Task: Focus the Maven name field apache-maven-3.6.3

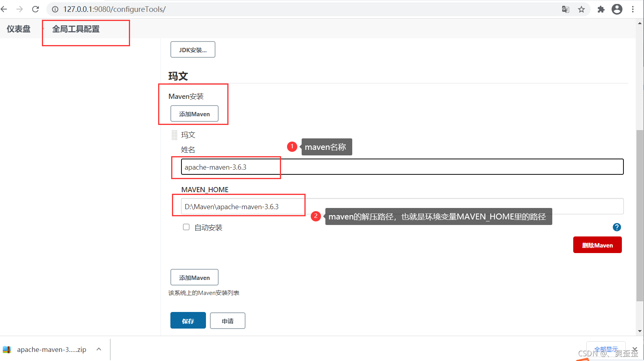Action: click(402, 167)
